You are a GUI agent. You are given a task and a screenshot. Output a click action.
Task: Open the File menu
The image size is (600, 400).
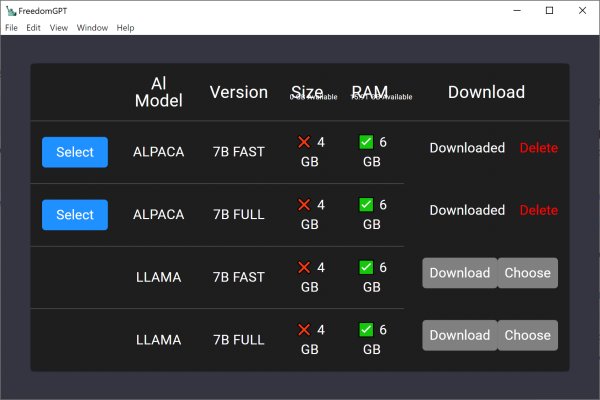coord(12,28)
